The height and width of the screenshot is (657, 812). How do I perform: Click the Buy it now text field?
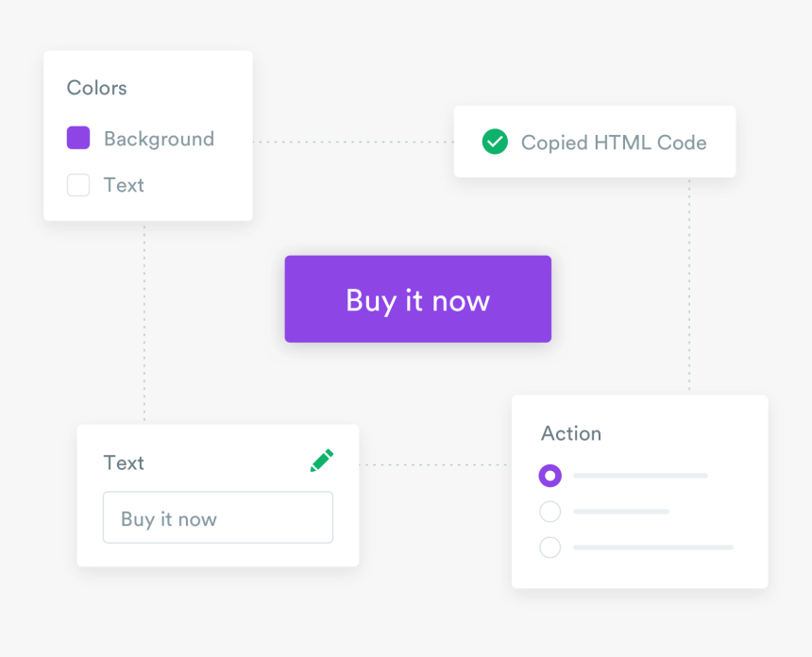[217, 518]
